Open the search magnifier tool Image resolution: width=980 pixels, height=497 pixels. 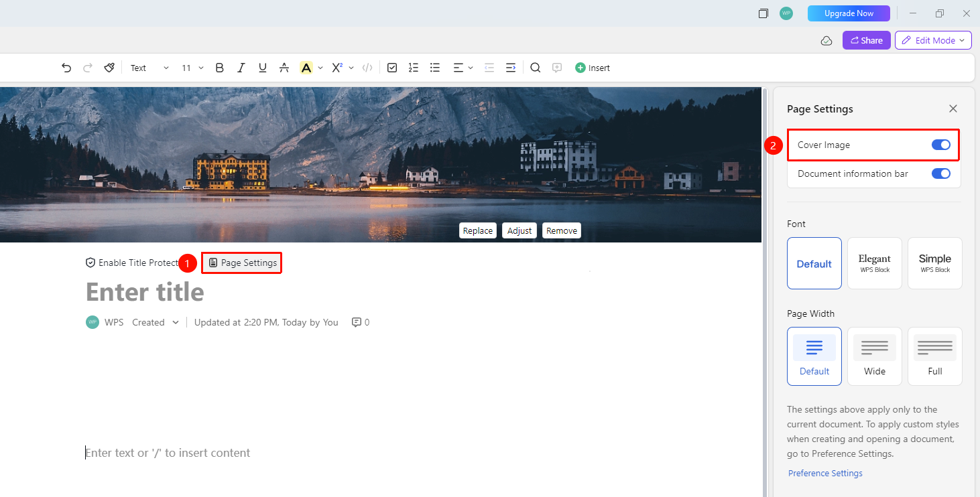(535, 68)
